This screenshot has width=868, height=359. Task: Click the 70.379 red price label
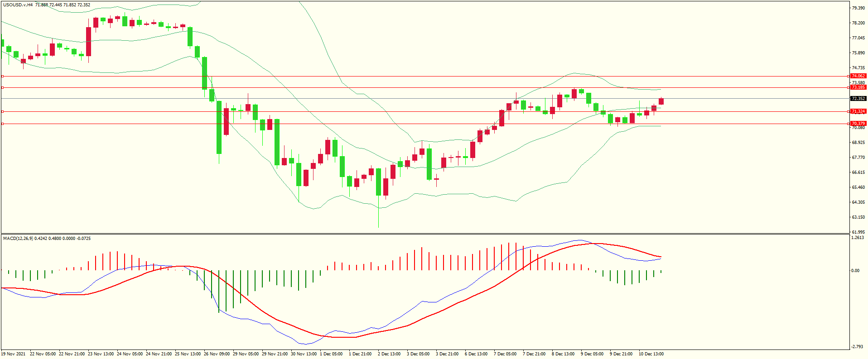[x=858, y=124]
